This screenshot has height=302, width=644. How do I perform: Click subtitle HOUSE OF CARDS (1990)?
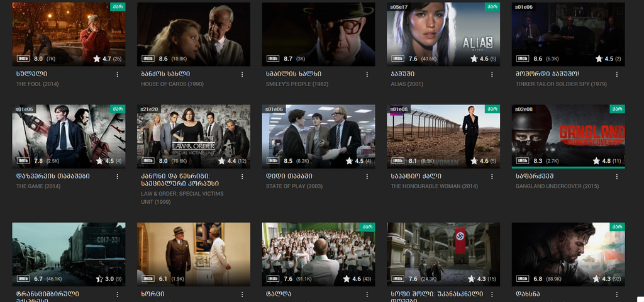coord(172,84)
